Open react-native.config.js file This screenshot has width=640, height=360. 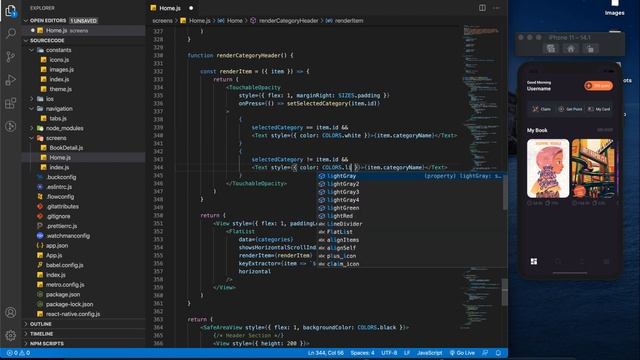click(73, 314)
